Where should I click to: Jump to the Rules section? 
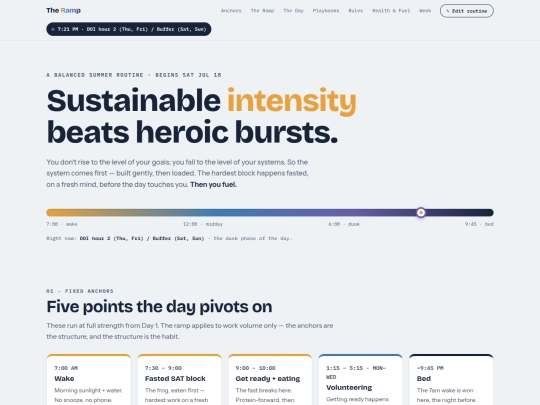pos(356,11)
